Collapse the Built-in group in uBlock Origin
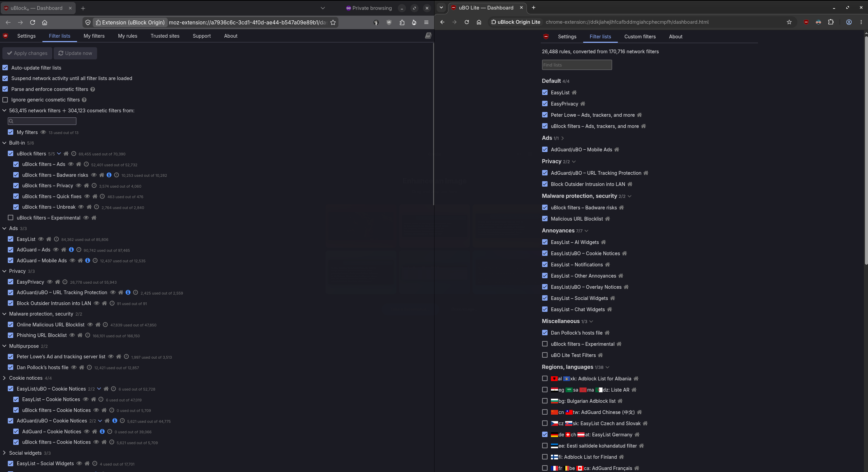The width and height of the screenshot is (868, 472). (x=4, y=143)
